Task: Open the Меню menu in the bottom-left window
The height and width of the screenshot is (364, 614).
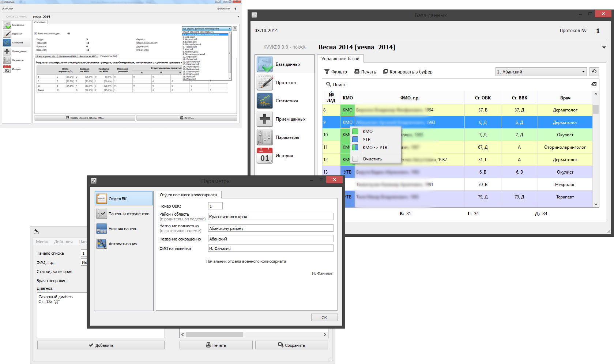Action: tap(42, 242)
